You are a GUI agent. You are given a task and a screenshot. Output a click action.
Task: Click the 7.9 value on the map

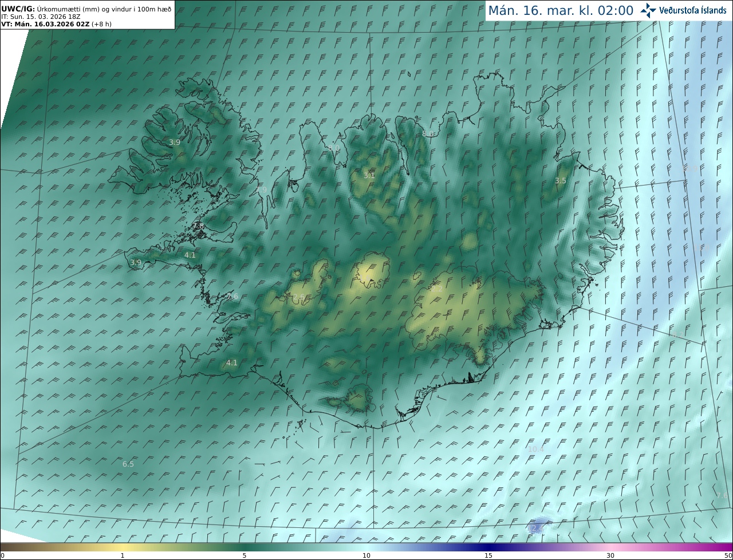point(261,190)
